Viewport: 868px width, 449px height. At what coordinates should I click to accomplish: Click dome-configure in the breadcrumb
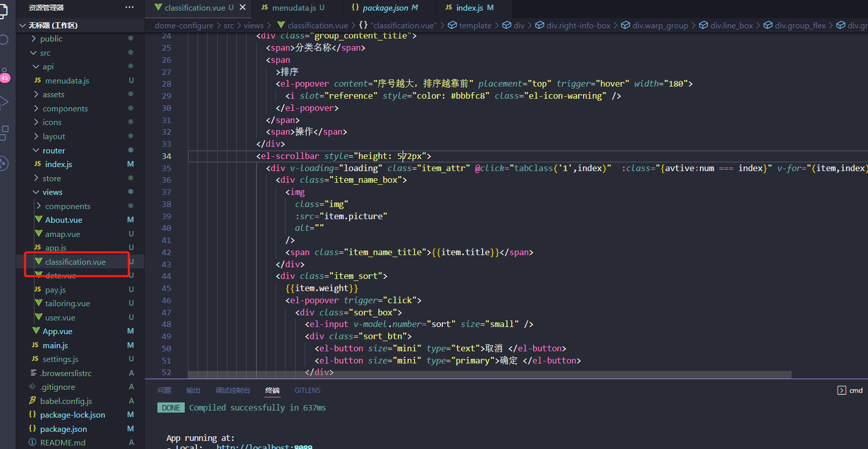184,25
